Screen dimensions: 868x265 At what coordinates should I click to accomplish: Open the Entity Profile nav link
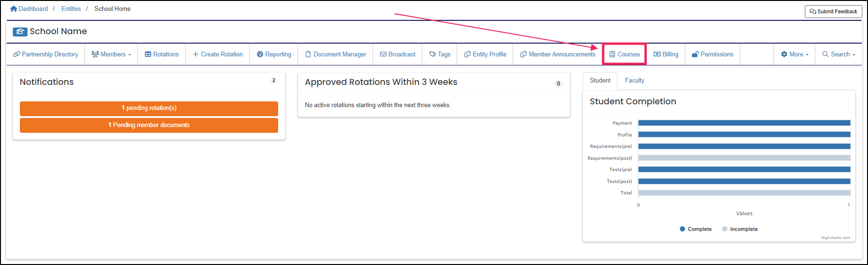485,54
